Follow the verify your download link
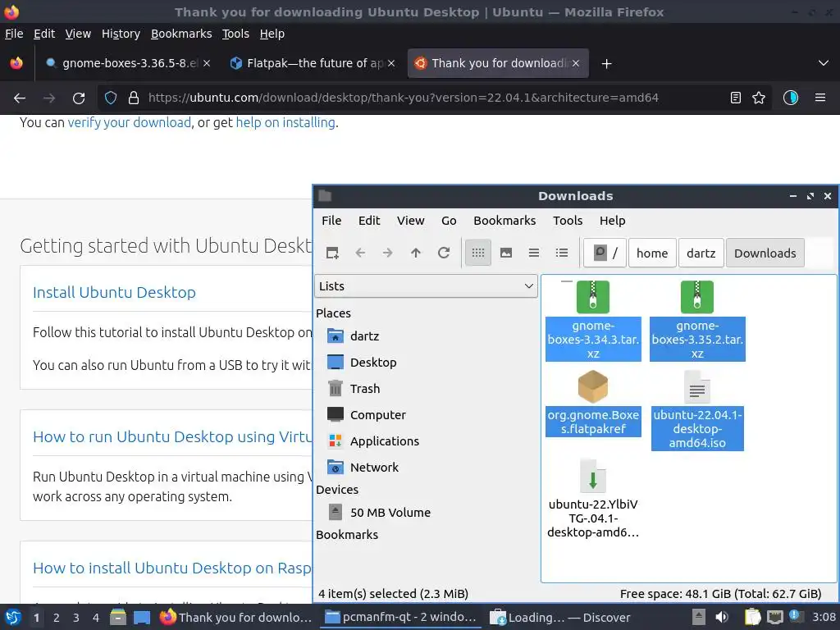 click(129, 123)
